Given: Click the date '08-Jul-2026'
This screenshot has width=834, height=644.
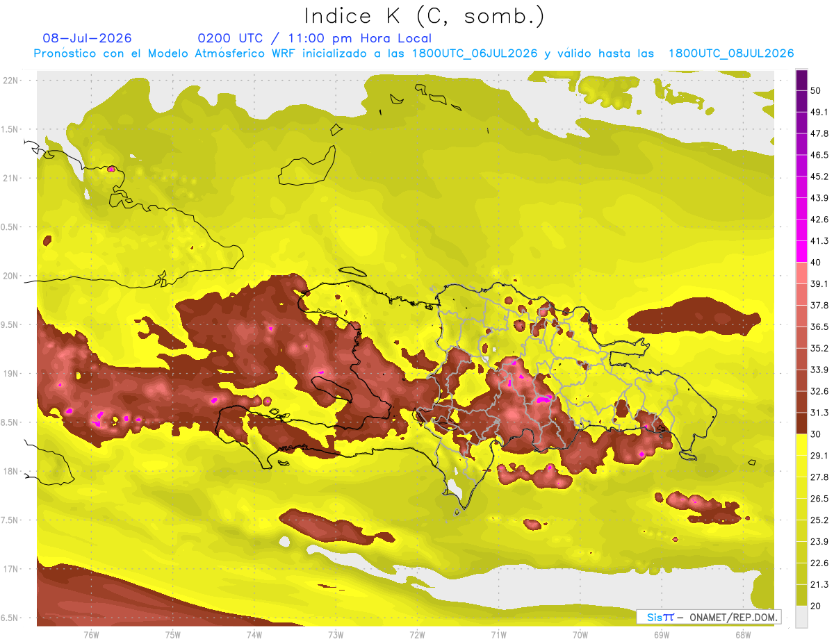Looking at the screenshot, I should click(87, 38).
